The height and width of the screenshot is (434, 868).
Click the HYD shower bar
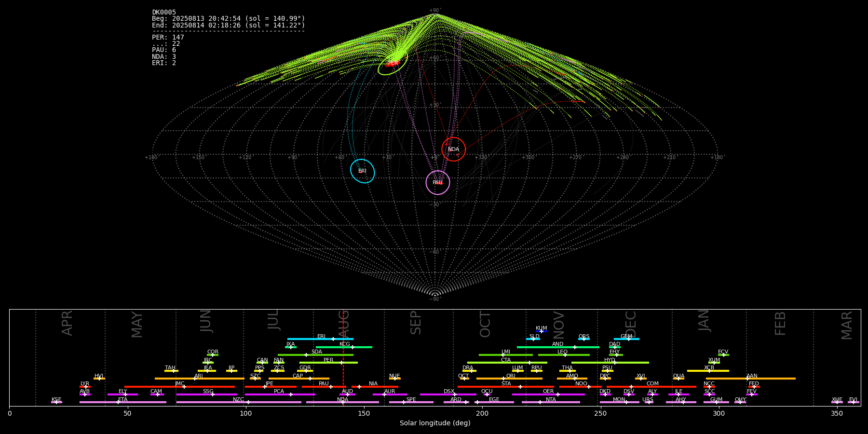pos(610,363)
